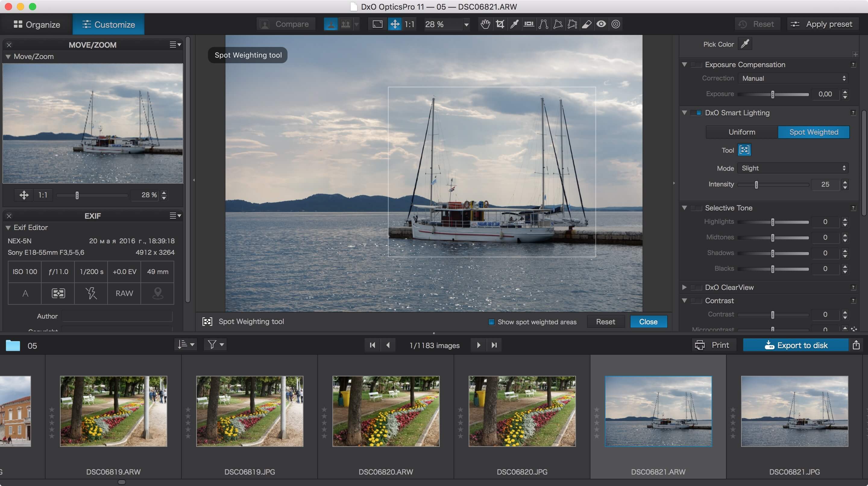Switch to single image view mode
Image resolution: width=868 pixels, height=486 pixels.
pyautogui.click(x=331, y=24)
